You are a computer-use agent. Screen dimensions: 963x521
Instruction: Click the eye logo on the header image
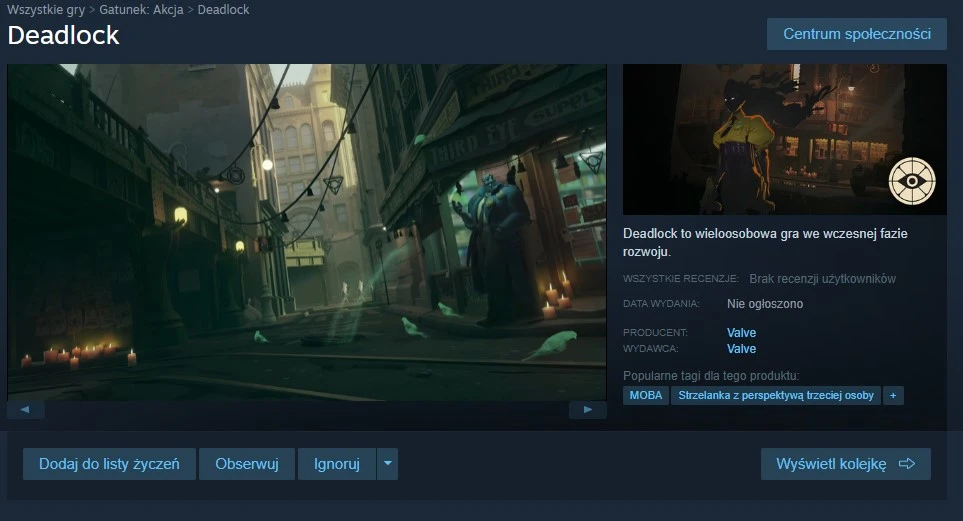(x=911, y=181)
